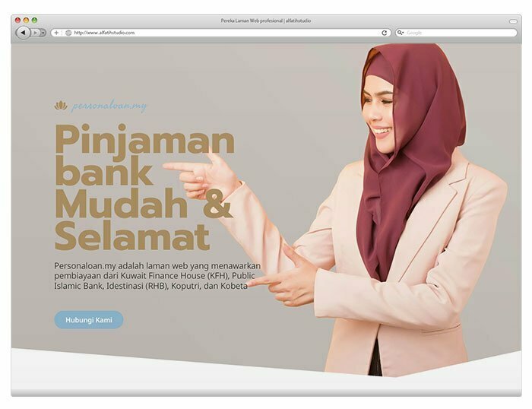This screenshot has width=532, height=409.
Task: Click the green zoom window button
Action: (34, 21)
